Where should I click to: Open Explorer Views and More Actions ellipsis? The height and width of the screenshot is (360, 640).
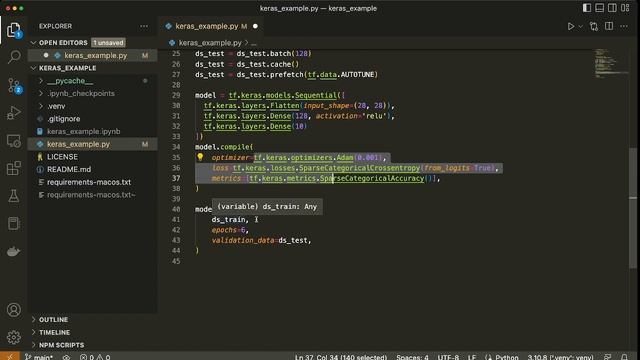(x=144, y=26)
